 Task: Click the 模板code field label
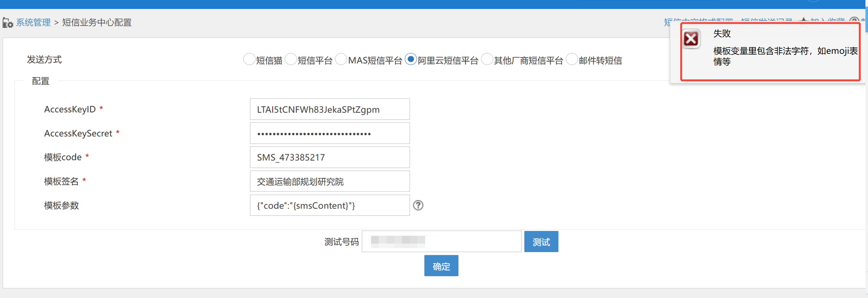click(63, 158)
